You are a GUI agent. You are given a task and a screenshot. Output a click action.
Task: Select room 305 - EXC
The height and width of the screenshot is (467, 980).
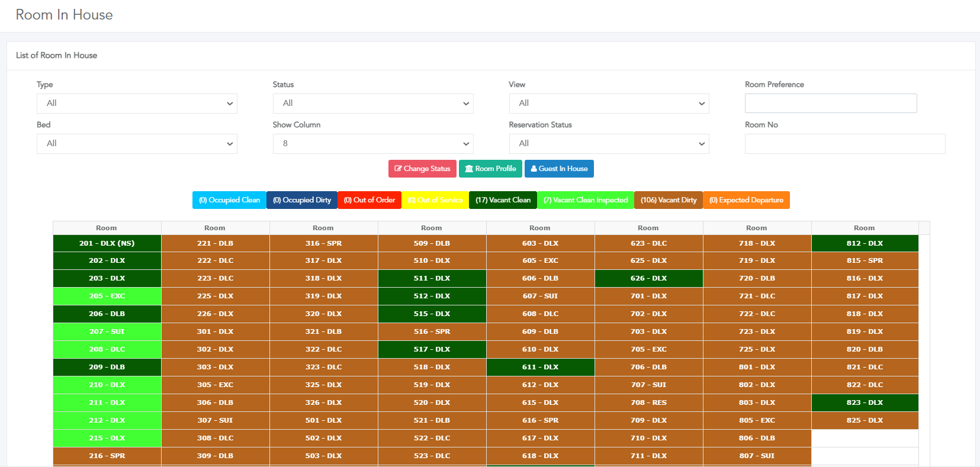216,385
